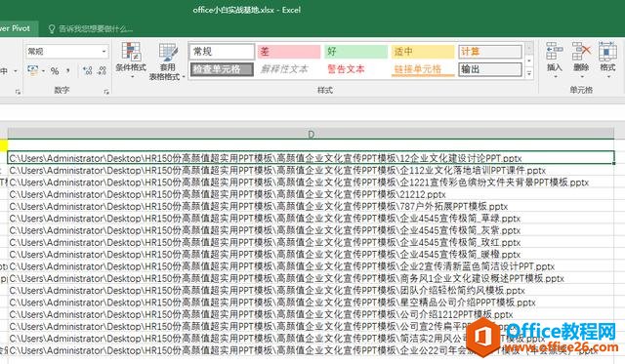
Task: Click the Delete (删除) cells icon
Action: [581, 52]
